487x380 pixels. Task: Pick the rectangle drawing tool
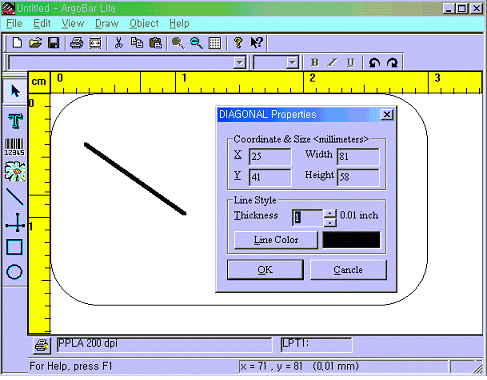click(x=15, y=247)
